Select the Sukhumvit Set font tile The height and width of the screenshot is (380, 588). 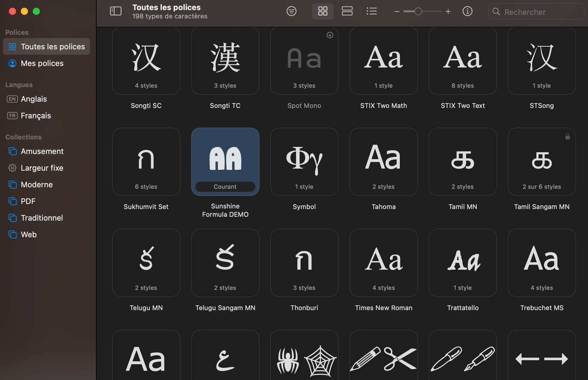[x=146, y=162]
